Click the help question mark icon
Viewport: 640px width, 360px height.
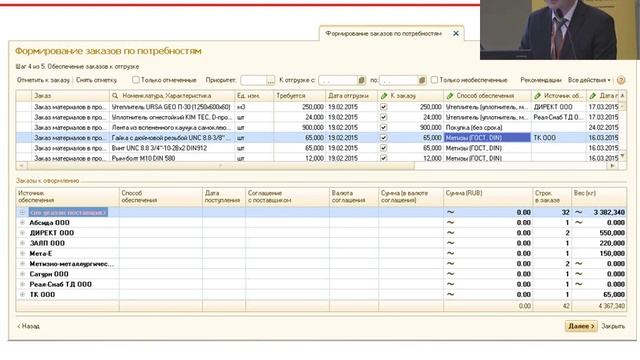tap(621, 80)
